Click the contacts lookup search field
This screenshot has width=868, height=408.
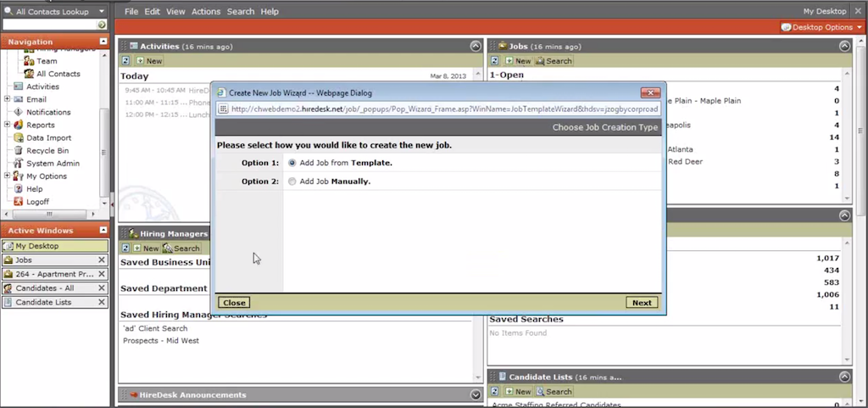[49, 25]
